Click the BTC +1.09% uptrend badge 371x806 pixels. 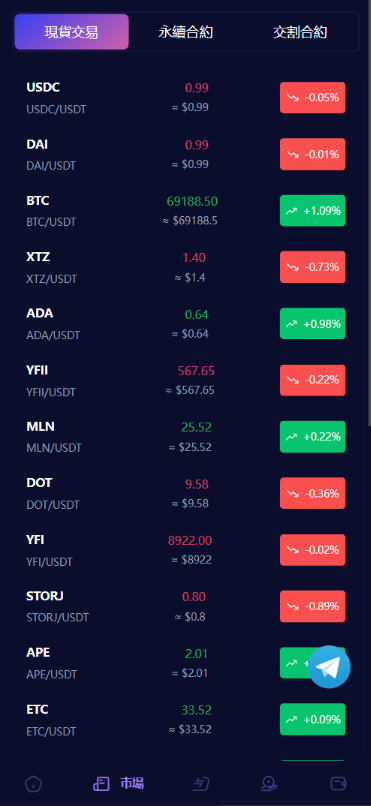(x=312, y=211)
